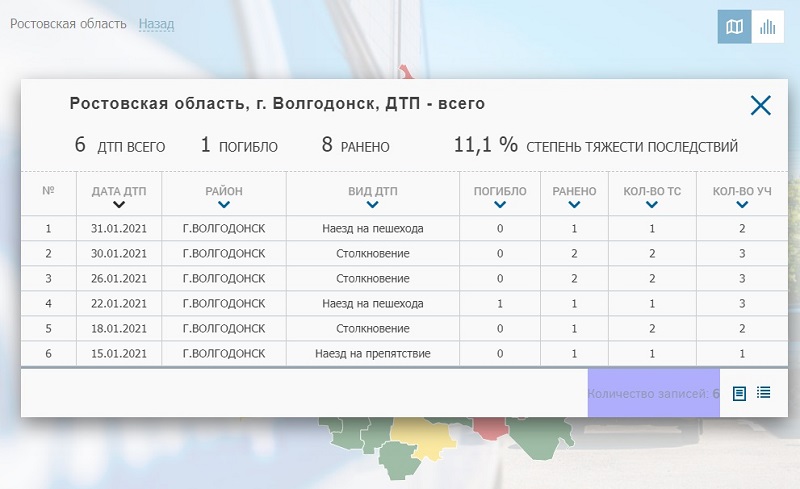Viewport: 800px width, 489px height.
Task: Switch to map view icon
Action: 734,27
